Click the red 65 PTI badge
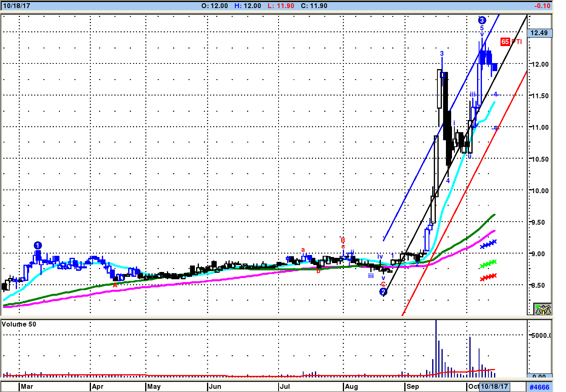This screenshot has height=392, width=566. [x=505, y=42]
